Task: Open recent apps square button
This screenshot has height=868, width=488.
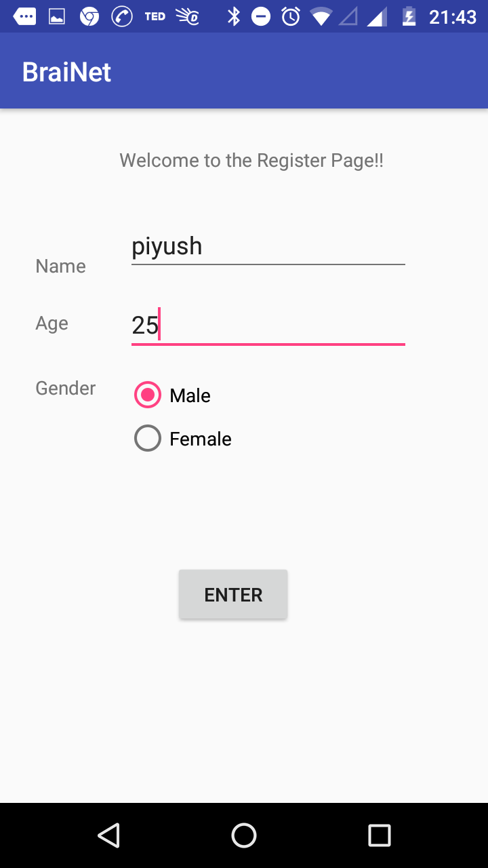Action: [379, 835]
